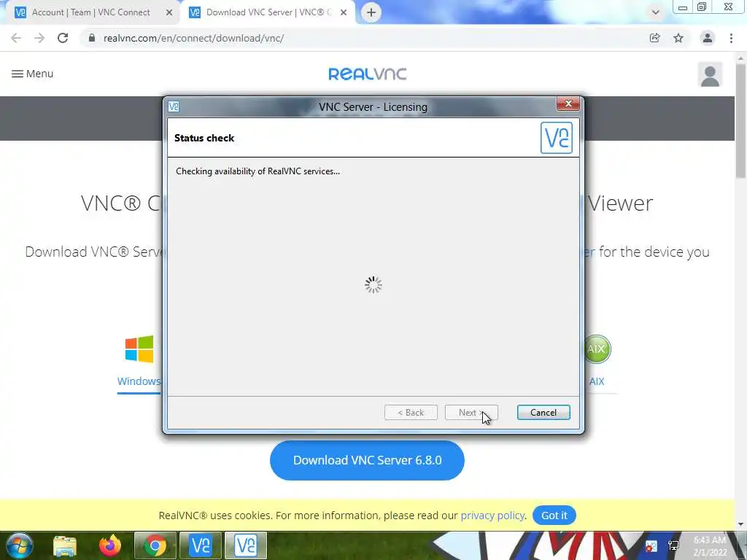Click the VNC logo in Status check header
747x560 pixels.
click(x=557, y=138)
